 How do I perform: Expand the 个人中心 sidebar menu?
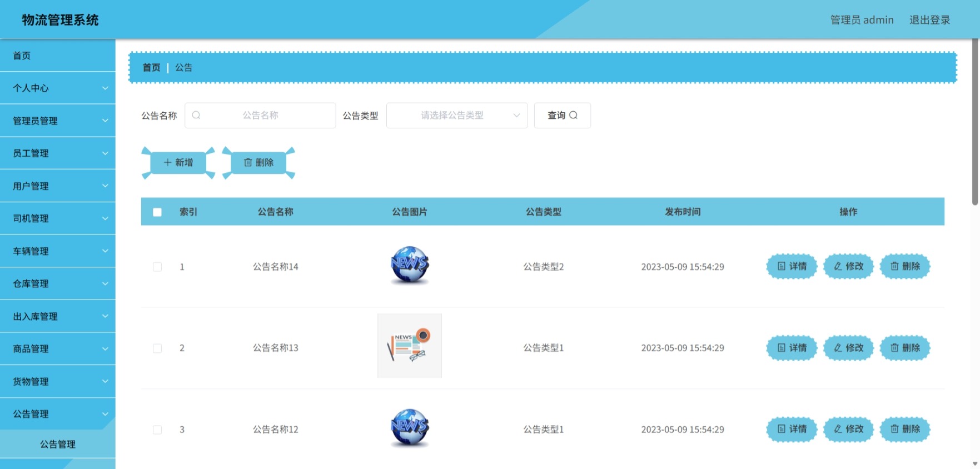pos(58,88)
